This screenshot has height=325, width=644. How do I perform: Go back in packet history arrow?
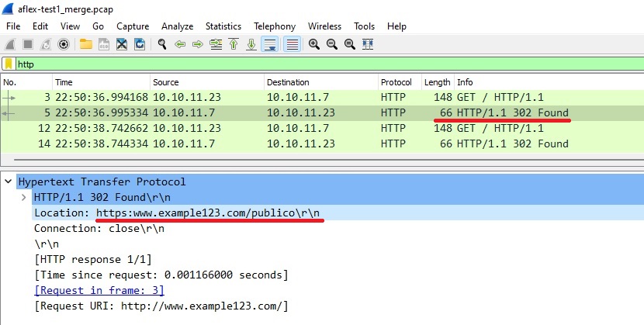click(180, 44)
